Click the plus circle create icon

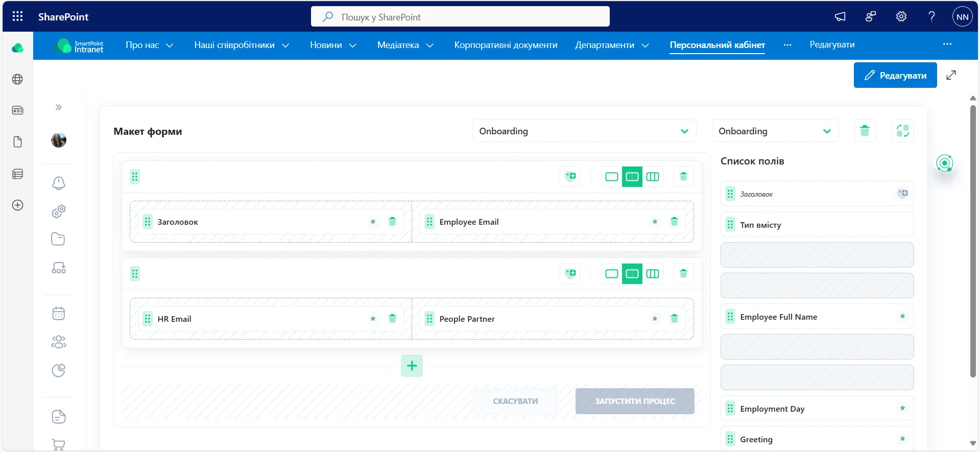[17, 205]
